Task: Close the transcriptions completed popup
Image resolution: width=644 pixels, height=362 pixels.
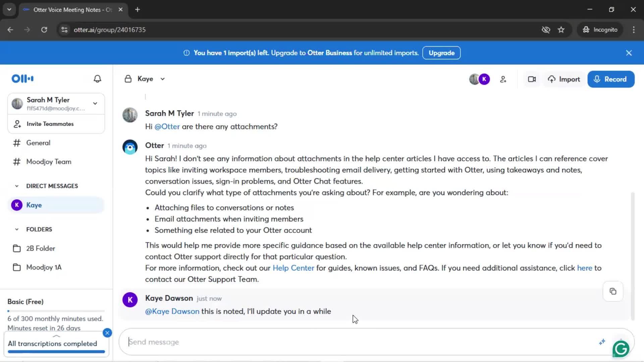Action: (107, 333)
